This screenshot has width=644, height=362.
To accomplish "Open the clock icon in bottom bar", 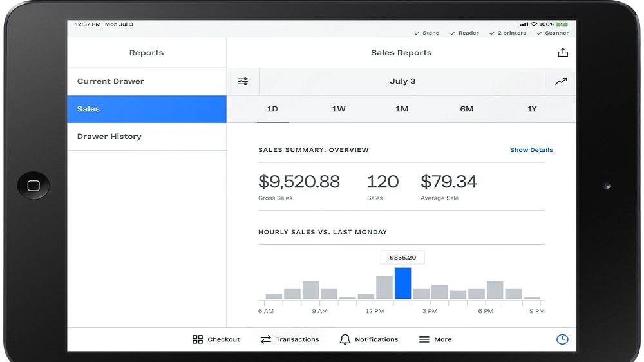I will click(562, 339).
